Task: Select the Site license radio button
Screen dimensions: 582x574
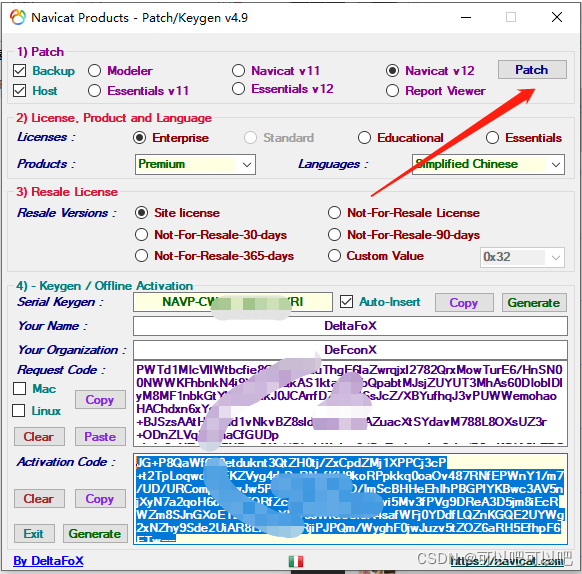Action: 141,213
